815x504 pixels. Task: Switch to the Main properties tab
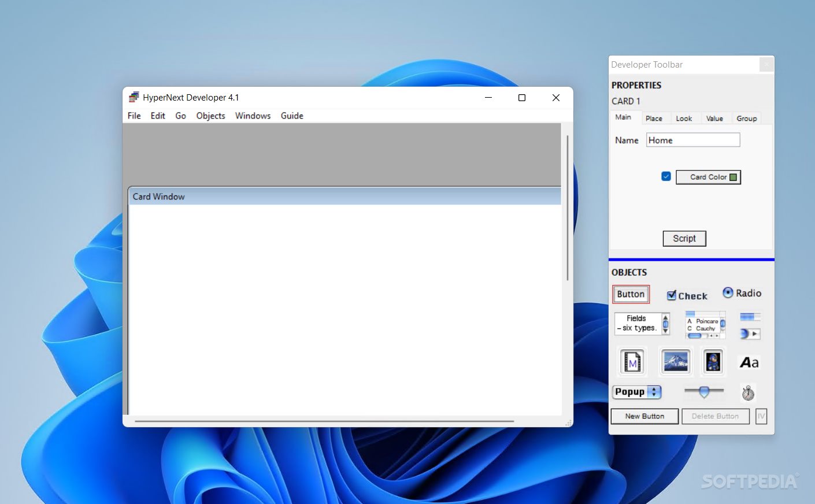[623, 117]
